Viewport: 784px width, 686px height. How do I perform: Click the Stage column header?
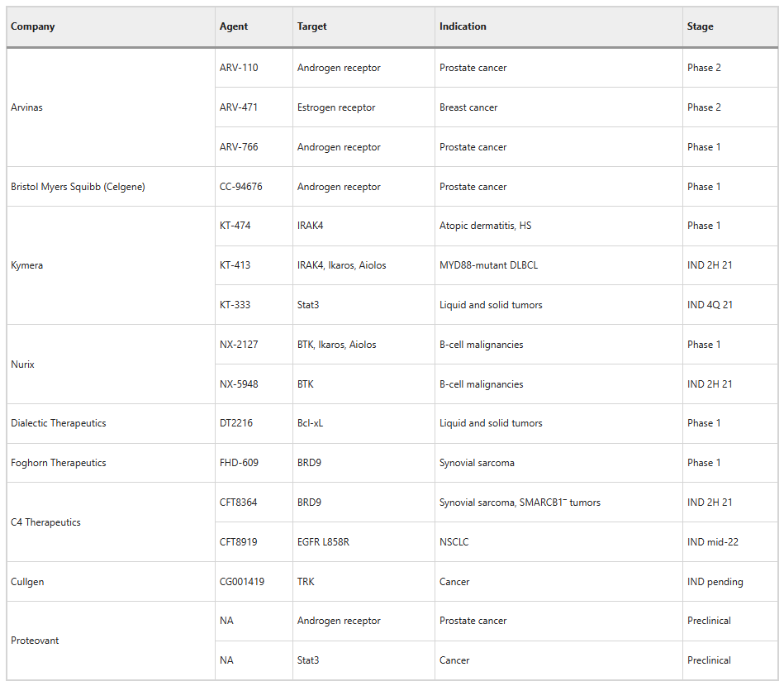click(x=700, y=26)
